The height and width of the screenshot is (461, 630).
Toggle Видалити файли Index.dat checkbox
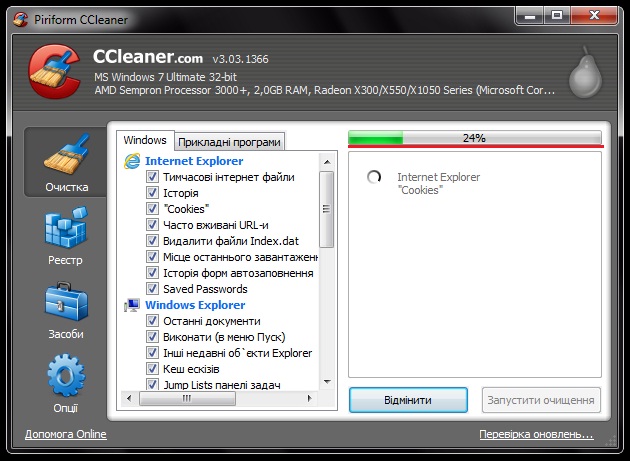[152, 240]
